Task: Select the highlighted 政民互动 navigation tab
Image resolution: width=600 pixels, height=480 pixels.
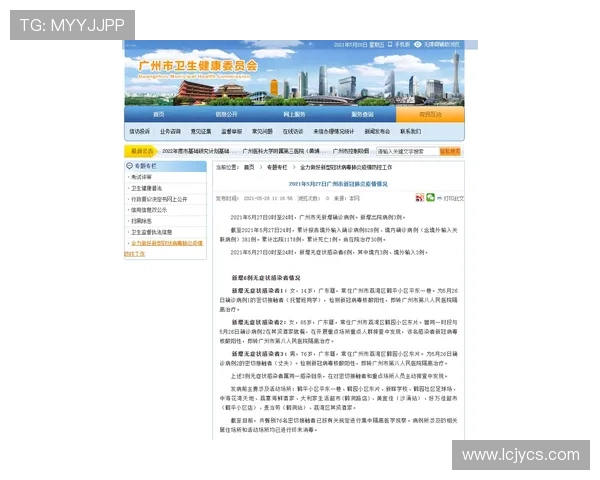Action: 430,114
